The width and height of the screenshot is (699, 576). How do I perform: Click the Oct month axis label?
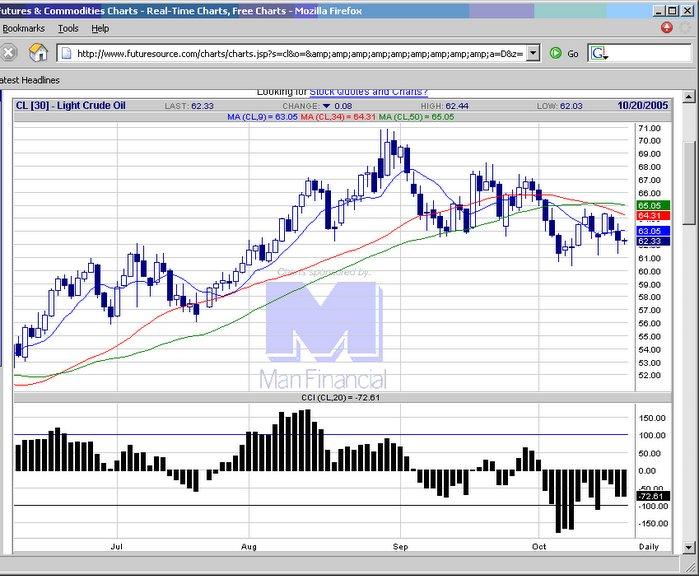click(x=539, y=547)
